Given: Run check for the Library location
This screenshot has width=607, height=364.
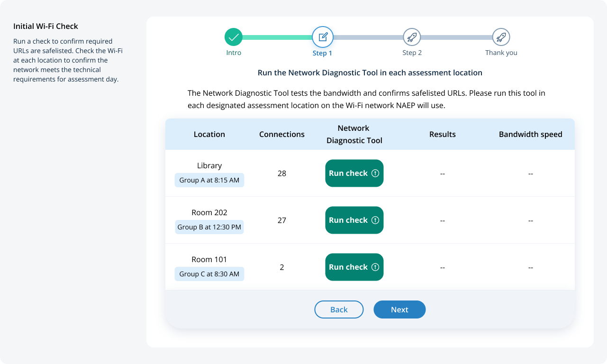Looking at the screenshot, I should point(348,173).
